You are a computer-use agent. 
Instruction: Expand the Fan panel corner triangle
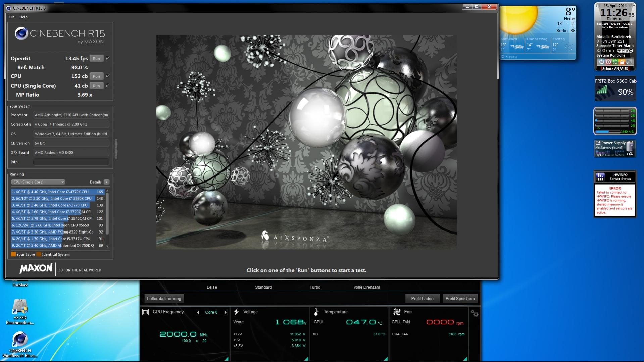pos(465,359)
